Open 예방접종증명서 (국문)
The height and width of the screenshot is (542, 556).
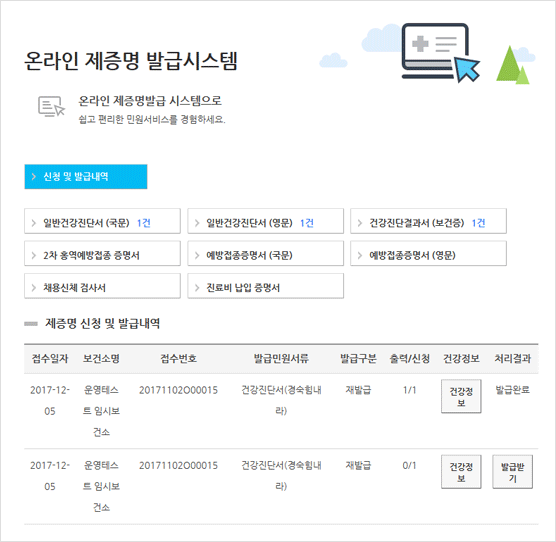(266, 253)
